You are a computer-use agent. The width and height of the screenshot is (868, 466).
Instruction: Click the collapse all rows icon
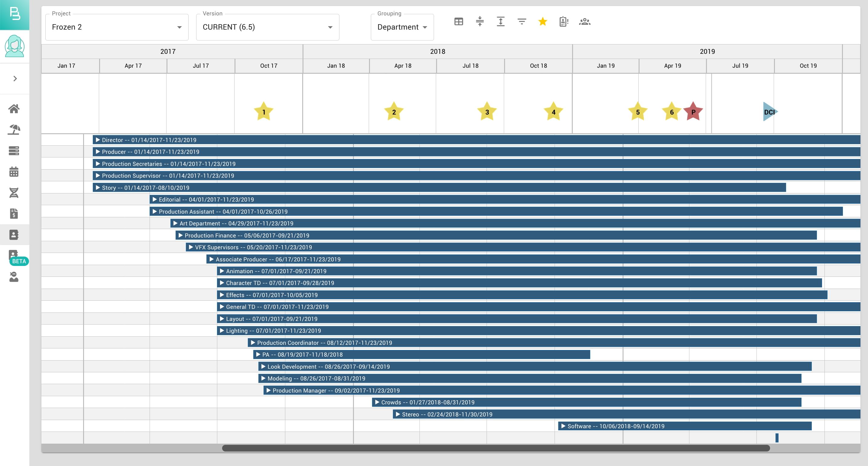(x=480, y=22)
